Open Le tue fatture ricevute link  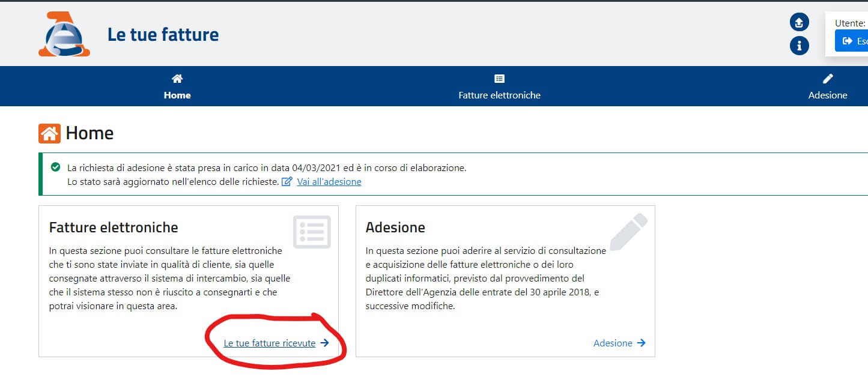coord(270,343)
